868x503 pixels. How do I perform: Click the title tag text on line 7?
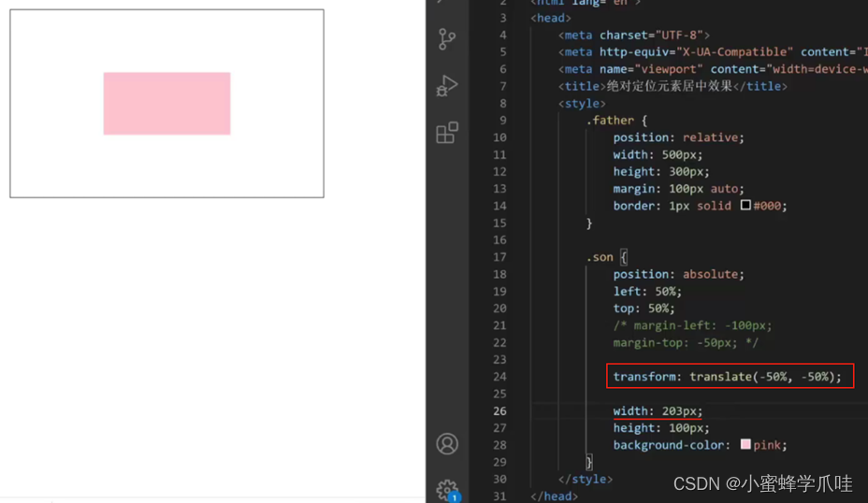(672, 86)
